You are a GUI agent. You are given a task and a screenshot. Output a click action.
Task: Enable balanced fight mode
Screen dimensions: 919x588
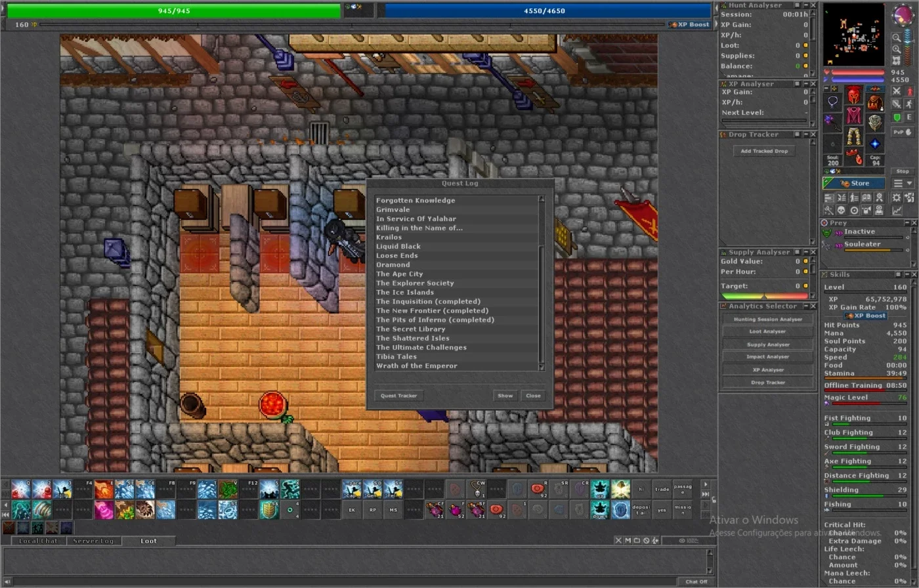pos(897,104)
